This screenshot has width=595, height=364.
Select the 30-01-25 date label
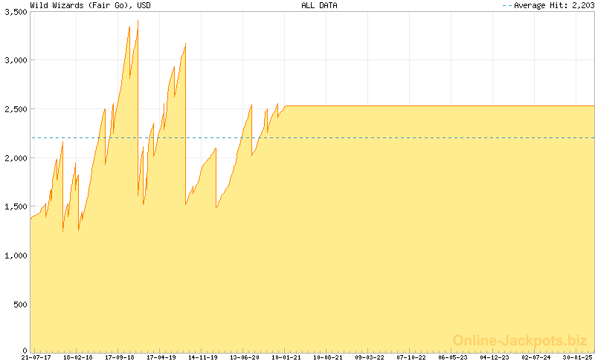point(578,357)
